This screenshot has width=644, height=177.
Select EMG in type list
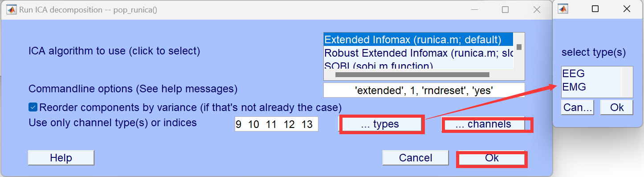[x=591, y=87]
